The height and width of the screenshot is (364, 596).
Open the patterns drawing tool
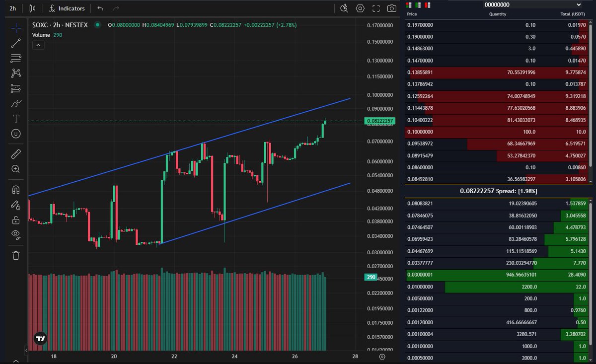coord(16,73)
